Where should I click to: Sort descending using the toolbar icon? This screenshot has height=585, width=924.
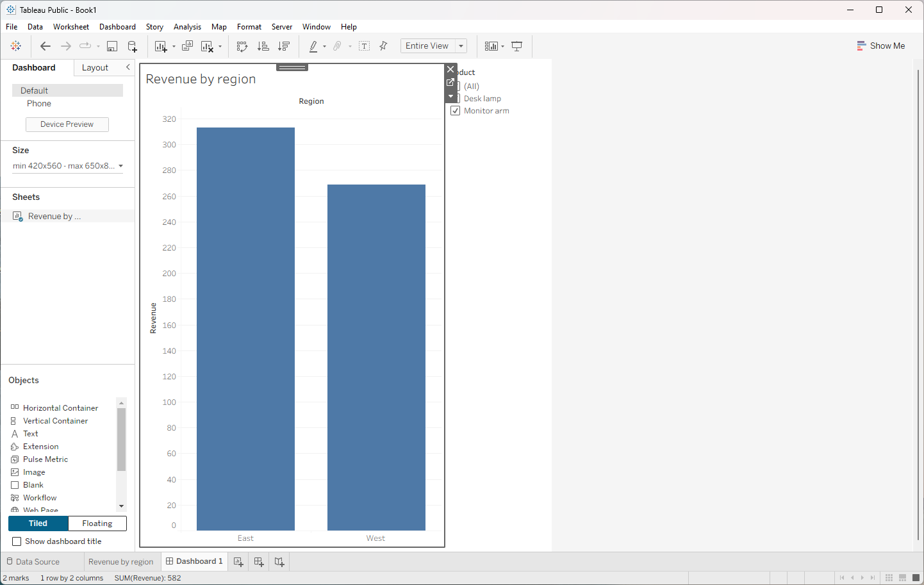pos(284,46)
